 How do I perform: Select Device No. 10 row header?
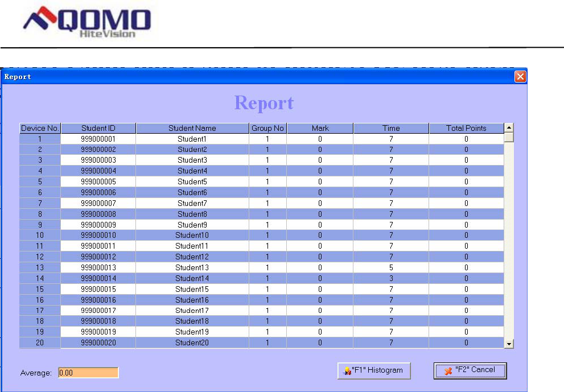tap(40, 235)
